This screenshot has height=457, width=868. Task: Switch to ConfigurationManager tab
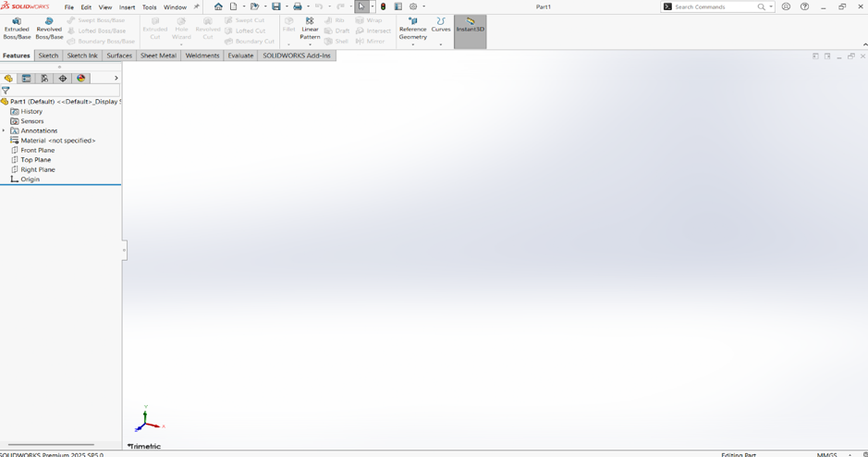(x=44, y=78)
